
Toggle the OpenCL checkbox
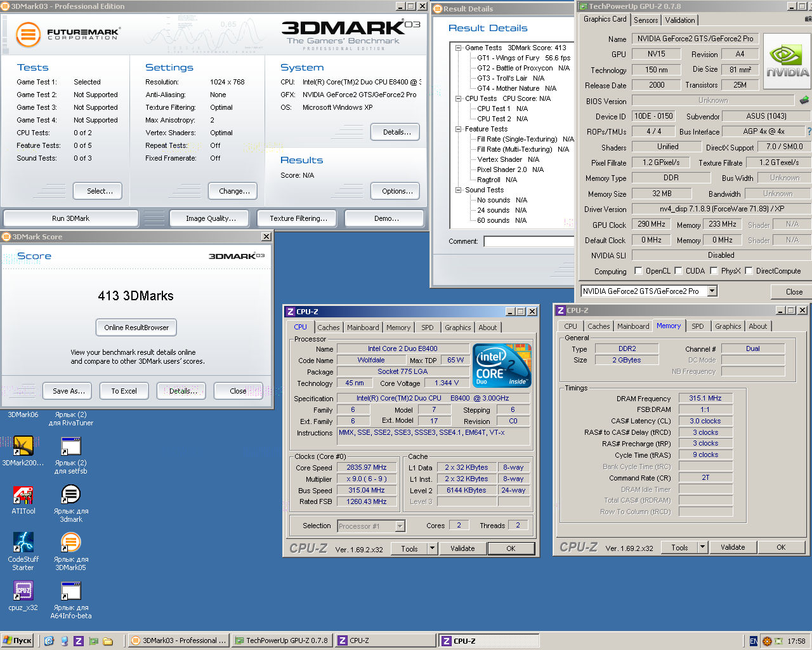[x=638, y=270]
